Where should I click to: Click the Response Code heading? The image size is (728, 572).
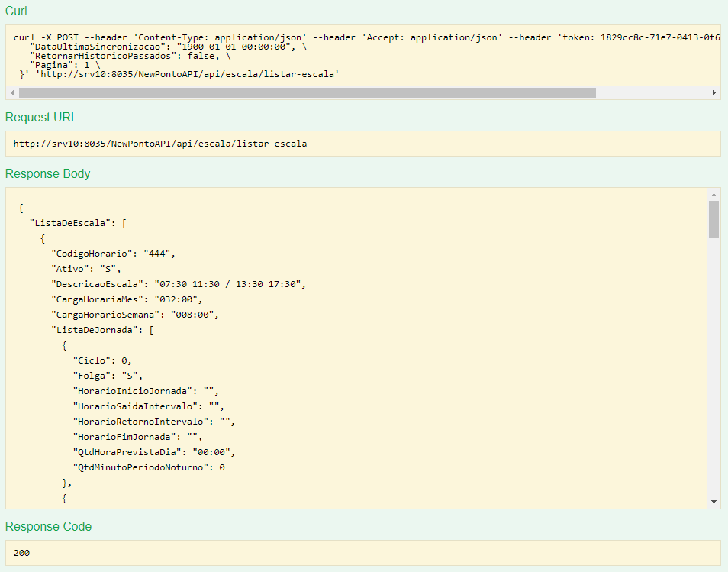coord(48,527)
